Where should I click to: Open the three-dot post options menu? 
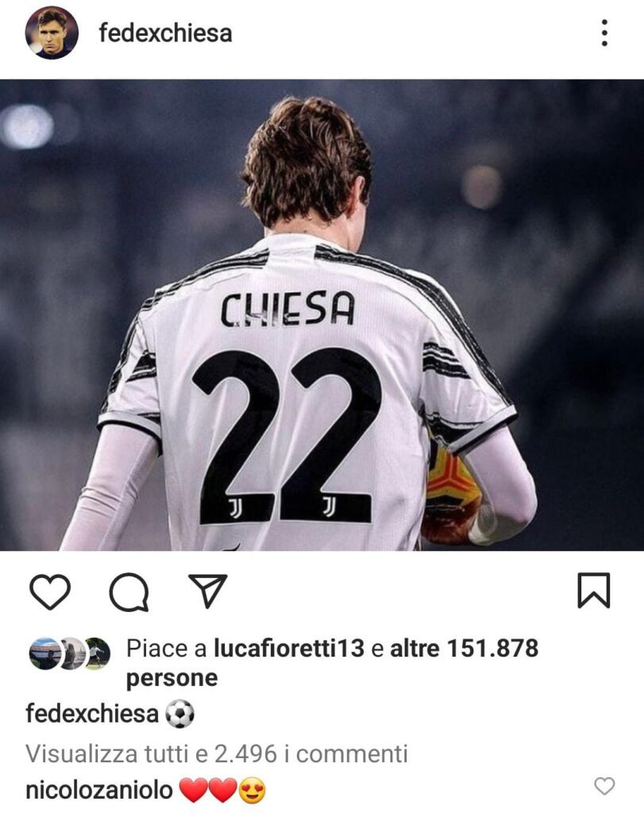(x=604, y=33)
